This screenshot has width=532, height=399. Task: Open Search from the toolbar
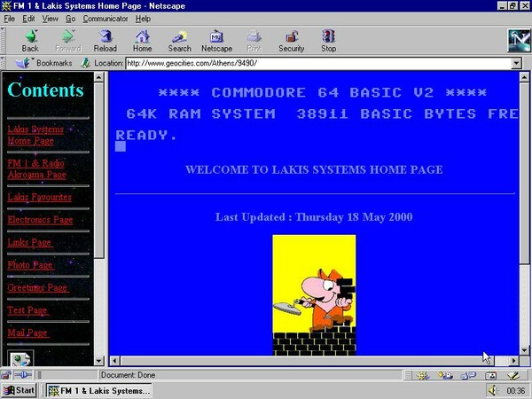click(179, 41)
